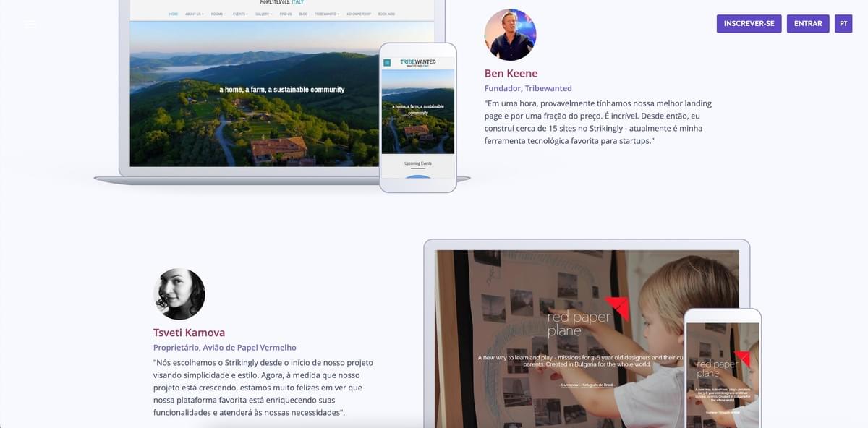Viewport: 868px width, 428px height.
Task: Toggle the hamburger navigation menu
Action: (x=30, y=23)
